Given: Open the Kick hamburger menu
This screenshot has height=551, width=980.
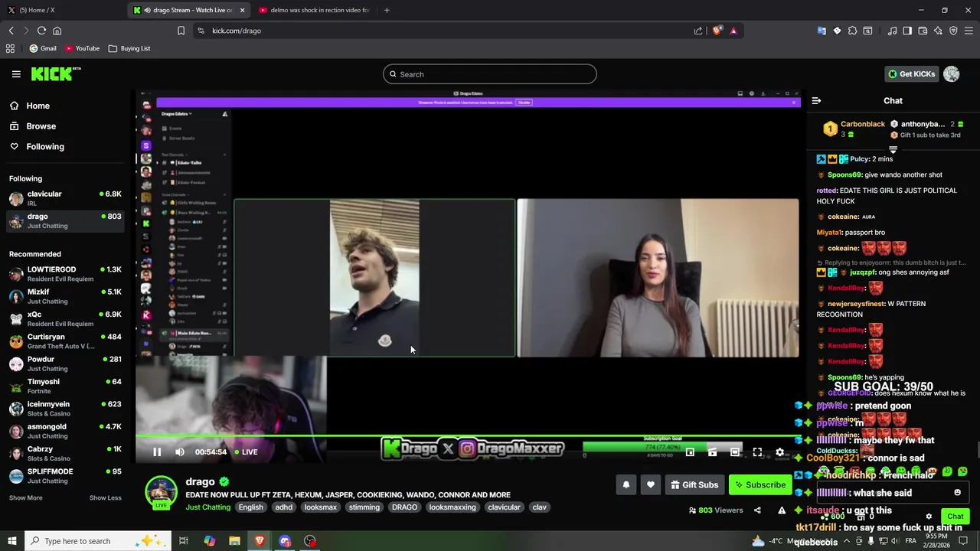Looking at the screenshot, I should (x=16, y=74).
